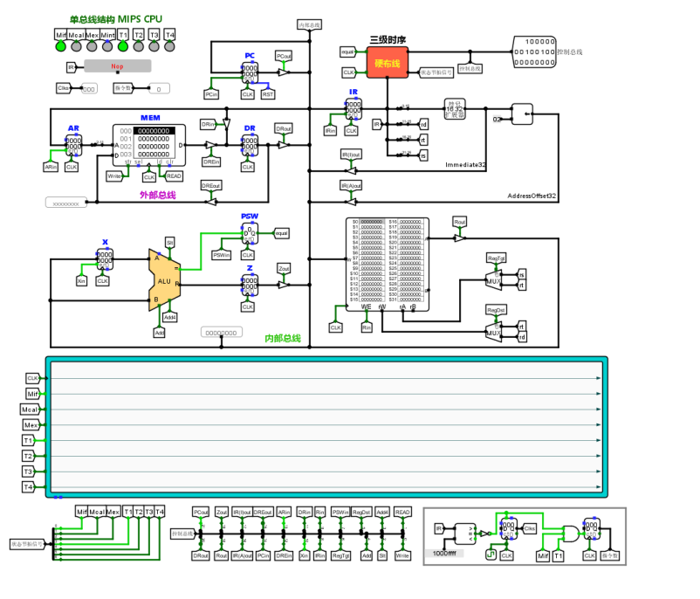Click the PCout tunnel above PC buffer
The height and width of the screenshot is (599, 700).
pyautogui.click(x=284, y=56)
